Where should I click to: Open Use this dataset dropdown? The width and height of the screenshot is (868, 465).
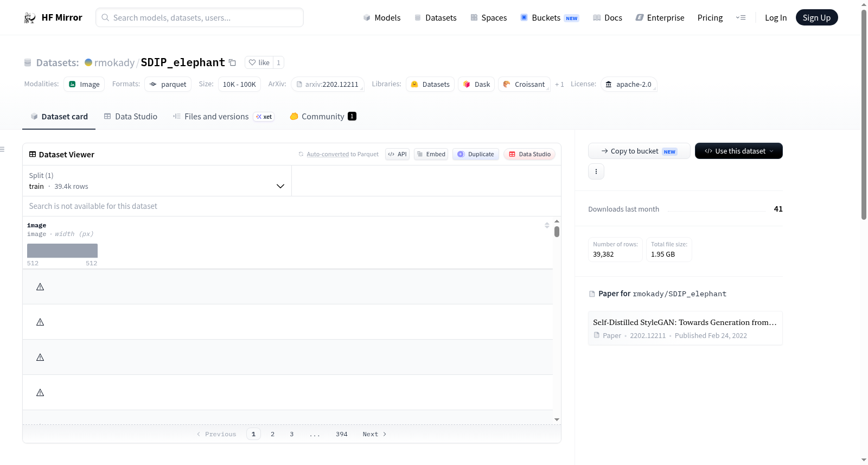click(x=739, y=151)
